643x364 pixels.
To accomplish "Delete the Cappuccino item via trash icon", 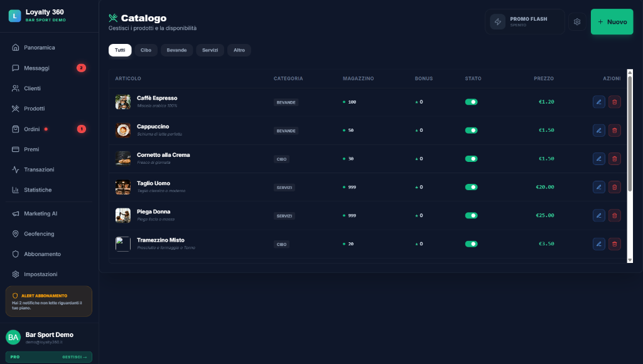I will click(x=615, y=131).
